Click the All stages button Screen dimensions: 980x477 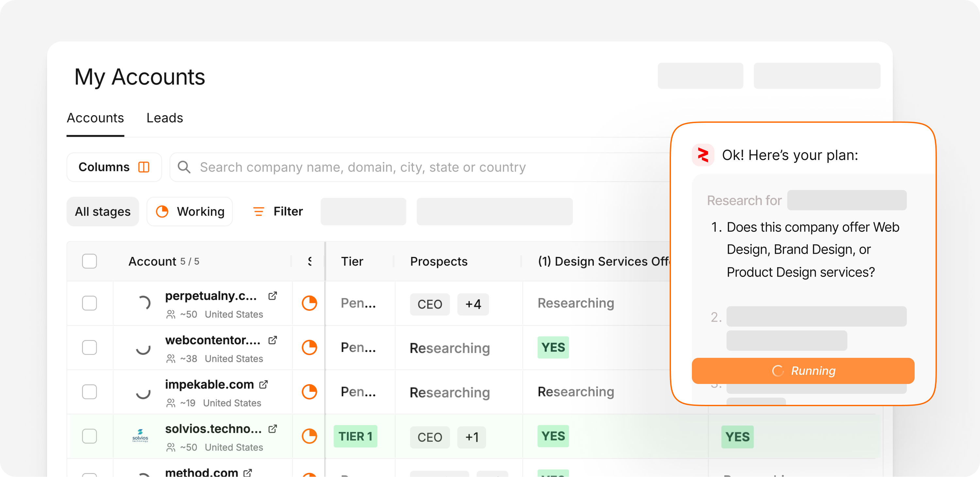click(x=102, y=211)
